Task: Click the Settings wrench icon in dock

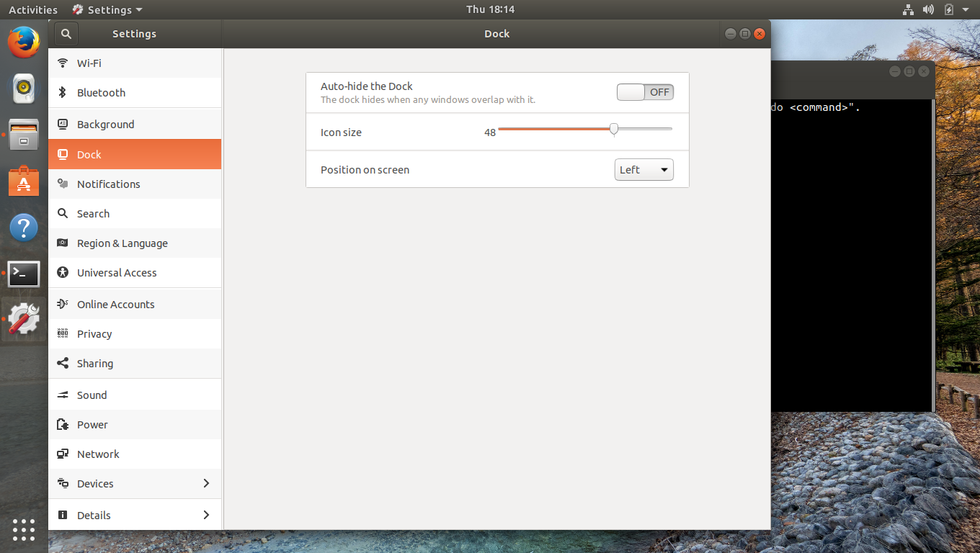Action: 24,320
